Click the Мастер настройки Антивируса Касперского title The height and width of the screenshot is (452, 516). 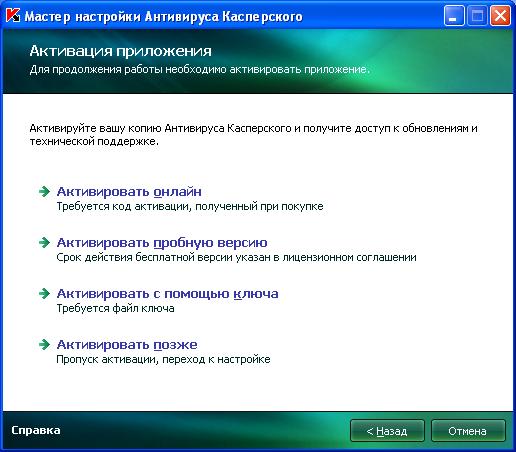pos(163,16)
